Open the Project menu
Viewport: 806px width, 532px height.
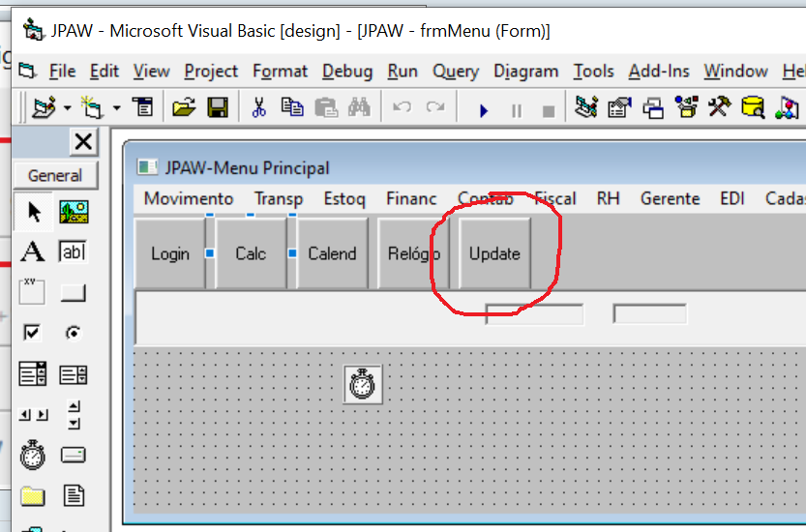point(211,71)
